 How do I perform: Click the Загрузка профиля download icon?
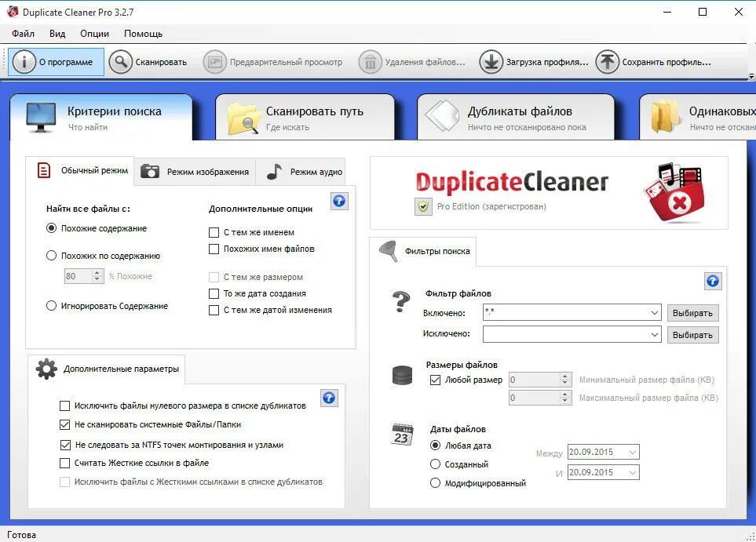click(x=491, y=62)
